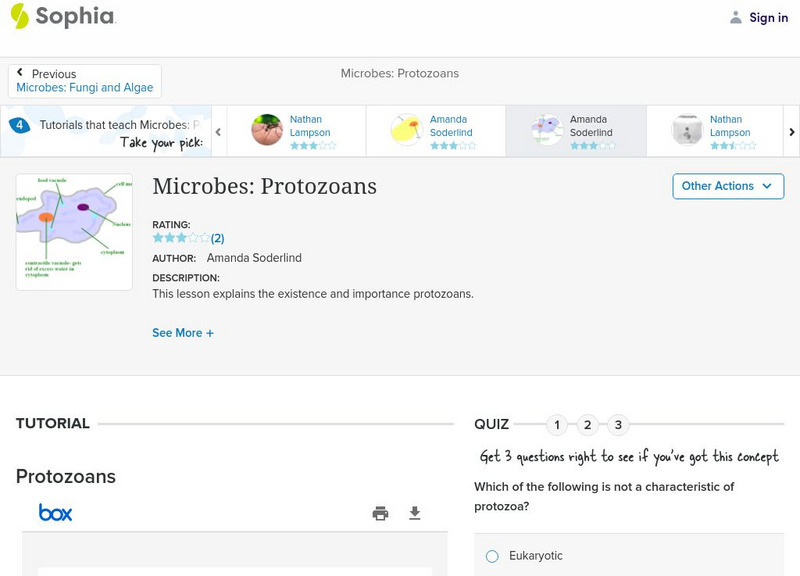Go to quiz question 3
This screenshot has height=576, width=800.
coord(618,425)
